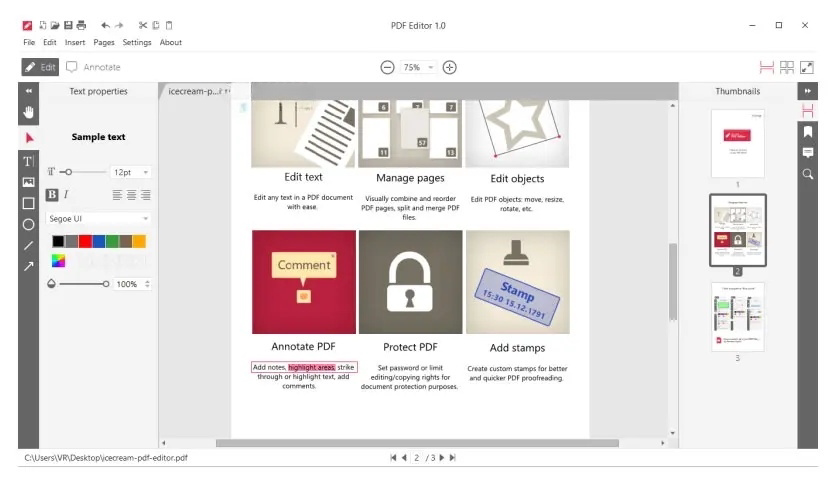
Task: Open the 12pt font size dropdown
Action: point(131,172)
